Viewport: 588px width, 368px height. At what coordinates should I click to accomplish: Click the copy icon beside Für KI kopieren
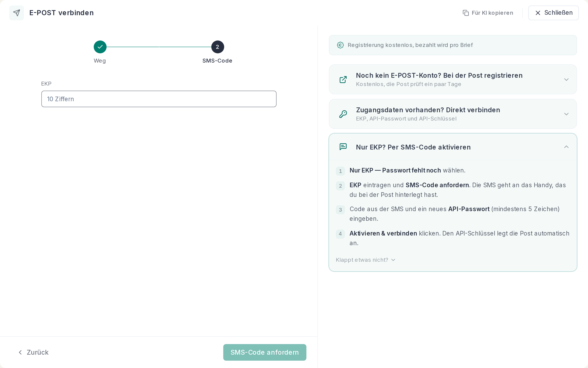click(x=466, y=13)
